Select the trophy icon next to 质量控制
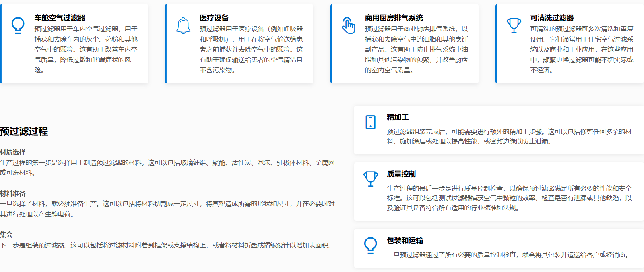 [x=370, y=179]
